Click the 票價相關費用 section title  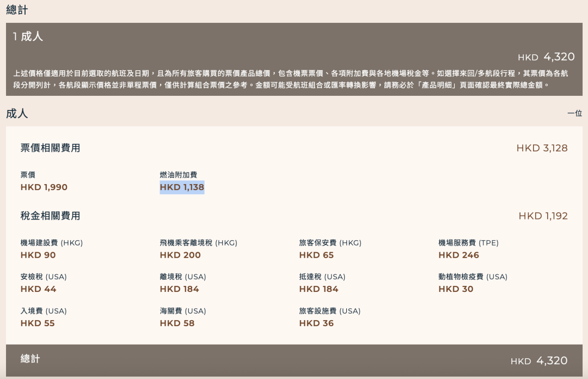coord(50,148)
